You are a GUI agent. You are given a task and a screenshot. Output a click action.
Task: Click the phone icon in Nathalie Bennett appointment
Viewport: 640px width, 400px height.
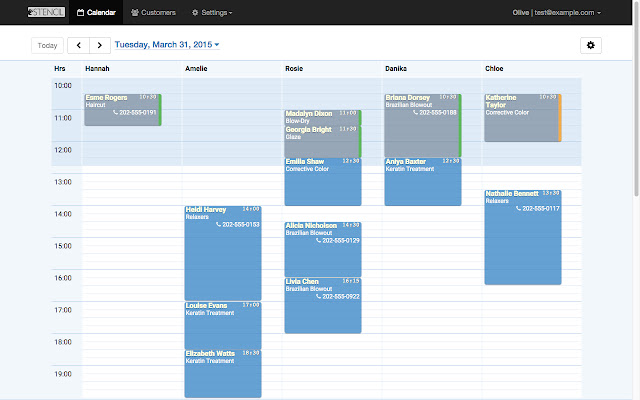pyautogui.click(x=518, y=209)
